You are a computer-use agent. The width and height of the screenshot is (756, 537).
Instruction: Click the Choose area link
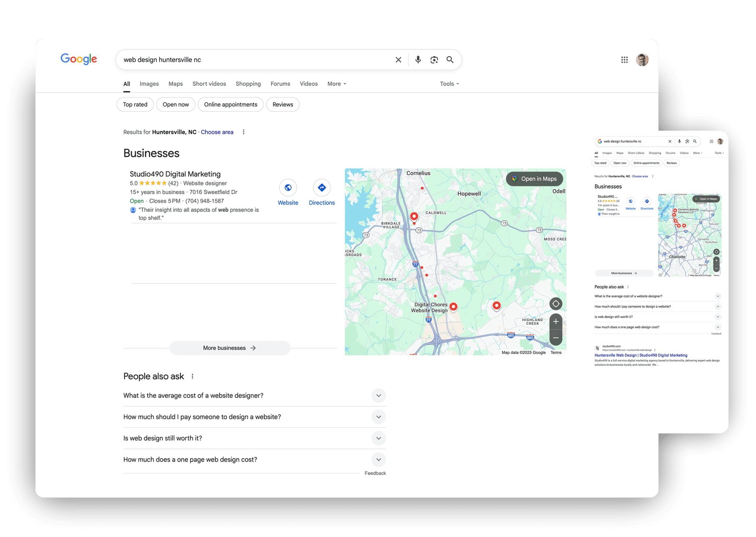click(217, 132)
